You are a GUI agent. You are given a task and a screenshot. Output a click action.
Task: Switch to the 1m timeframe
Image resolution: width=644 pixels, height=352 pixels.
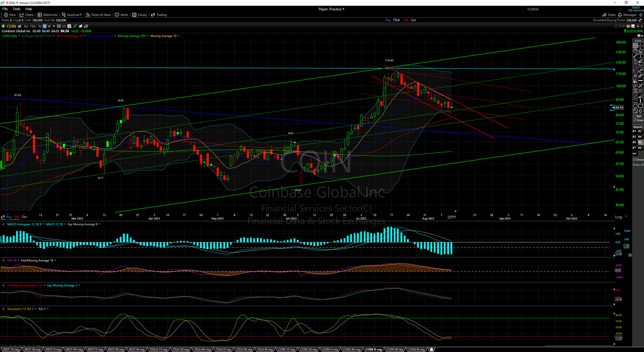pyautogui.click(x=26, y=26)
